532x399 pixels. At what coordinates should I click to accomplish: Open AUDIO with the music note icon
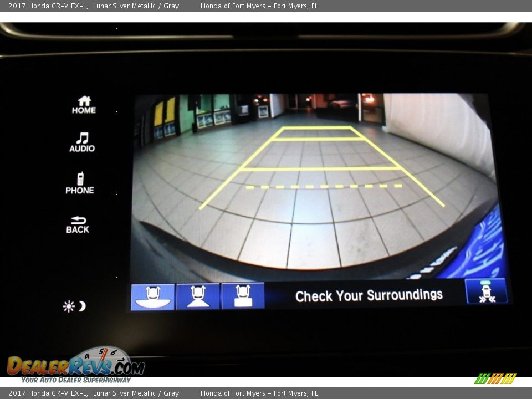point(82,142)
